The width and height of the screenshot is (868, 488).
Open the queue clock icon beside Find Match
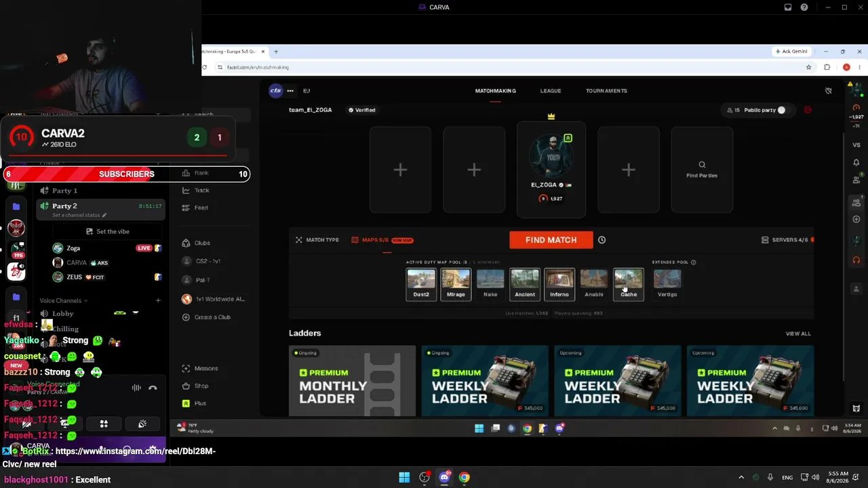pyautogui.click(x=601, y=240)
